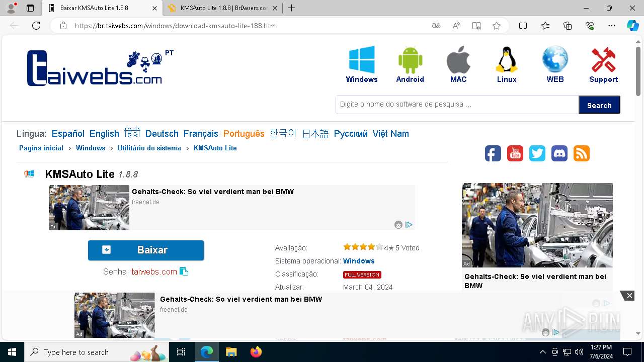This screenshot has width=644, height=362.
Task: Open Task View on taskbar
Action: click(x=182, y=352)
